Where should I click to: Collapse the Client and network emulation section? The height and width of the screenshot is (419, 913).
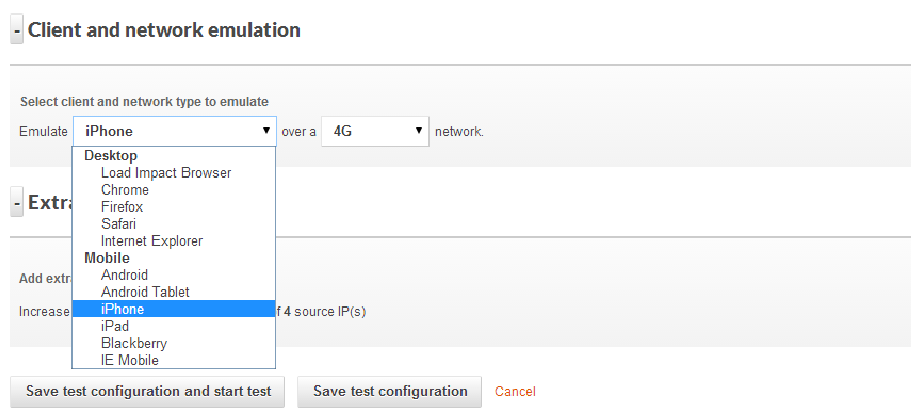[17, 31]
